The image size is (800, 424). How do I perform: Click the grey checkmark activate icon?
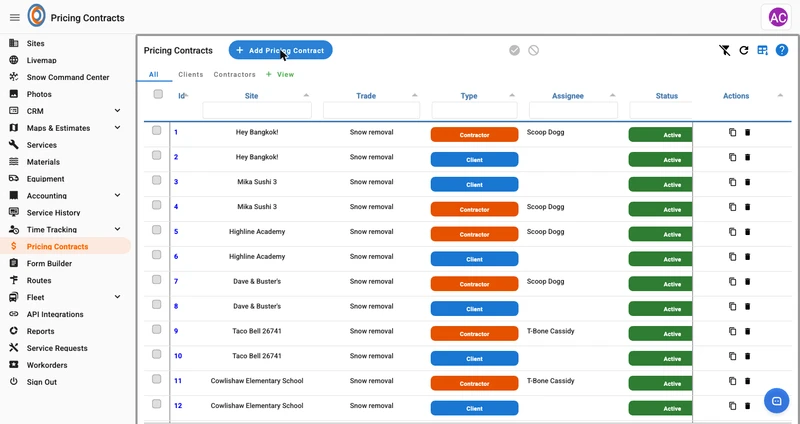[x=514, y=50]
